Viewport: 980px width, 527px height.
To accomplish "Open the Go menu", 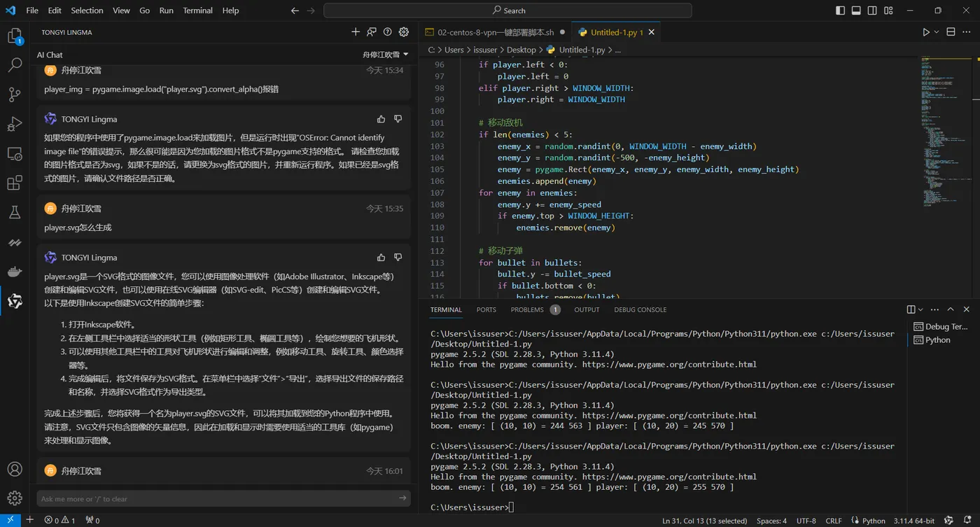I will 145,10.
